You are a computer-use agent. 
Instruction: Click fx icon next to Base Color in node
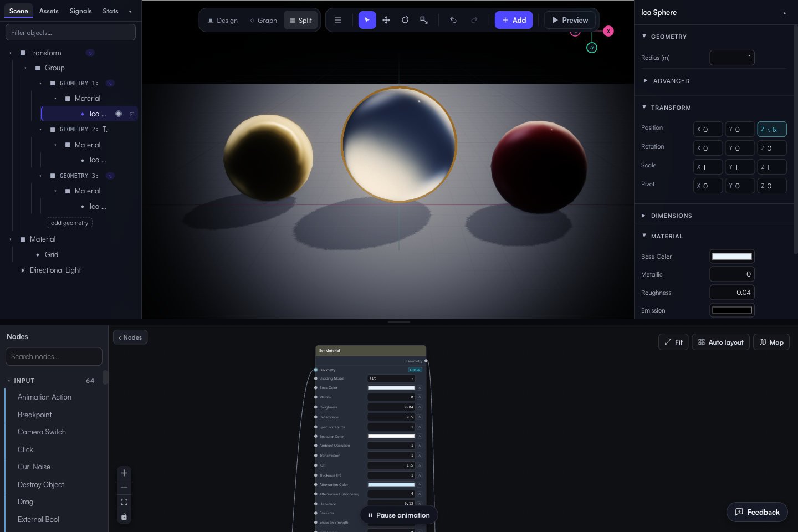(420, 388)
